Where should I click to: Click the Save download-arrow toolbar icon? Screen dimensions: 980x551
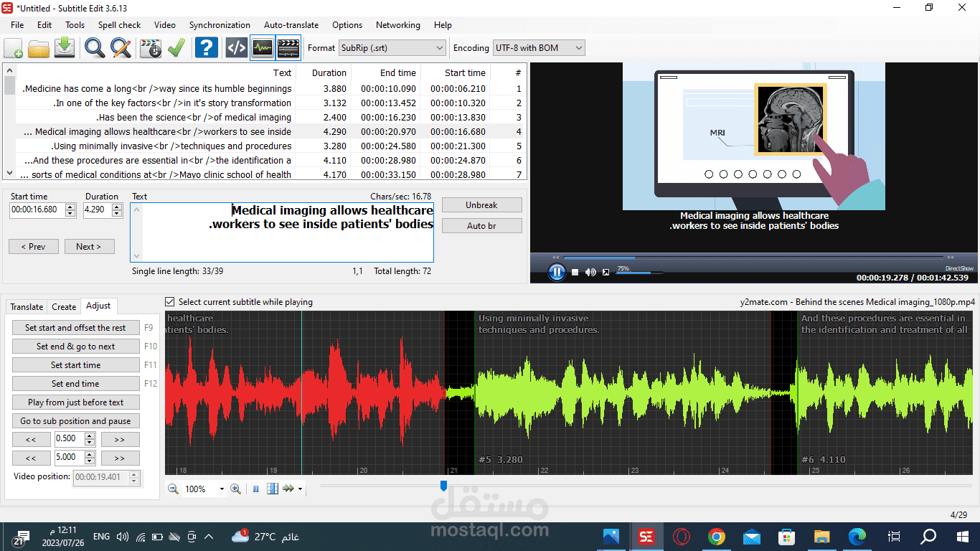[65, 48]
